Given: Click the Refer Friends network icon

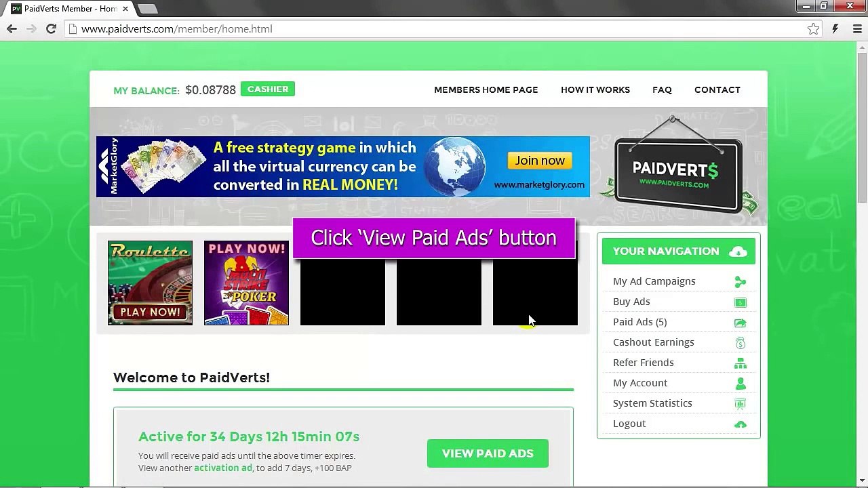Looking at the screenshot, I should (741, 363).
